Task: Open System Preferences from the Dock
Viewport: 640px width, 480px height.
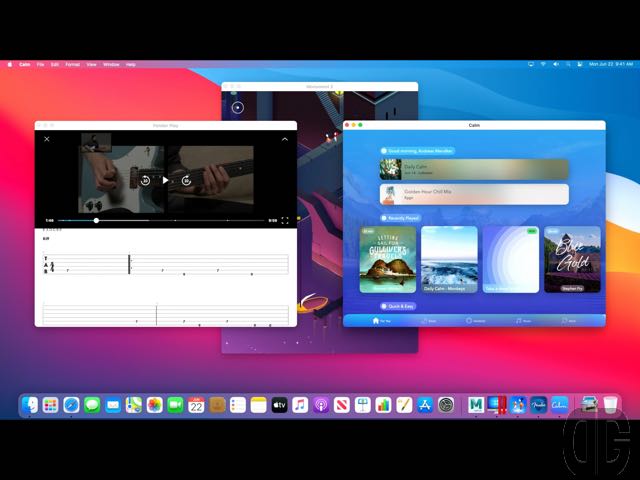Action: pos(446,405)
